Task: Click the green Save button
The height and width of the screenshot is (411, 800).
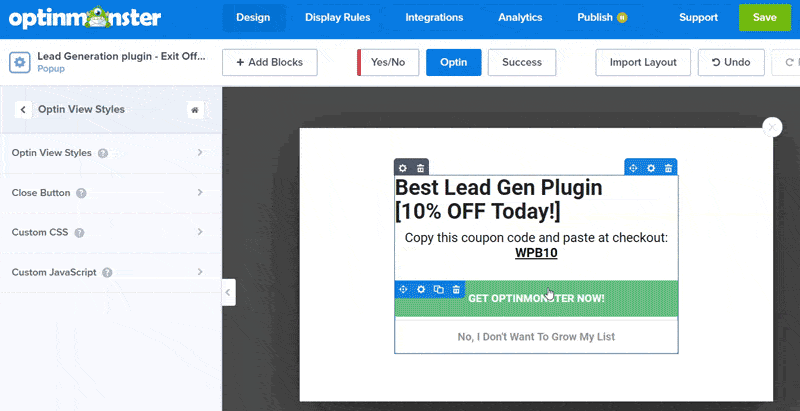Action: tap(764, 17)
